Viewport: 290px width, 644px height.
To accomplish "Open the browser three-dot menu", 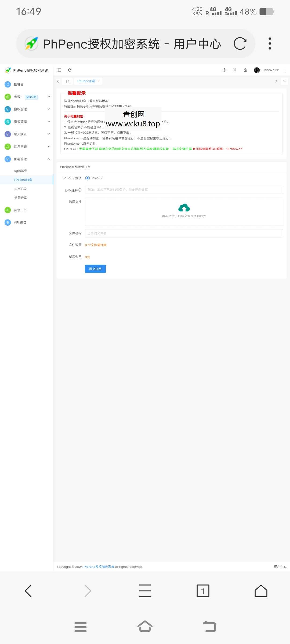I will (x=270, y=44).
